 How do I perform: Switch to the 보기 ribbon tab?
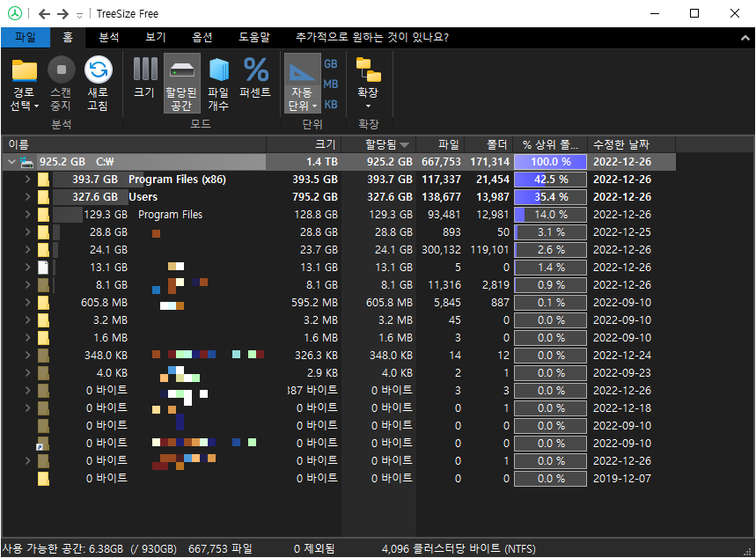155,37
